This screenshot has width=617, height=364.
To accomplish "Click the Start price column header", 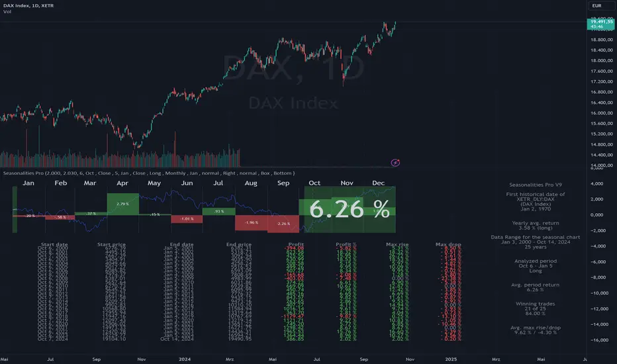I will pos(111,244).
